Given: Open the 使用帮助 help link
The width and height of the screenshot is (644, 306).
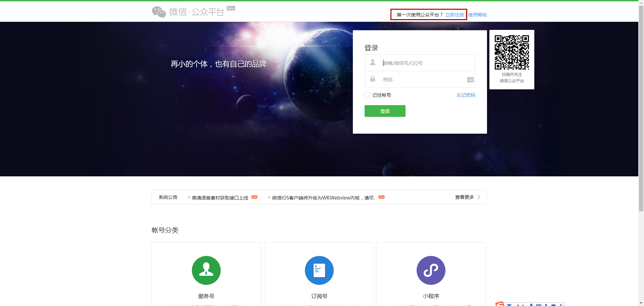Looking at the screenshot, I should [x=477, y=15].
